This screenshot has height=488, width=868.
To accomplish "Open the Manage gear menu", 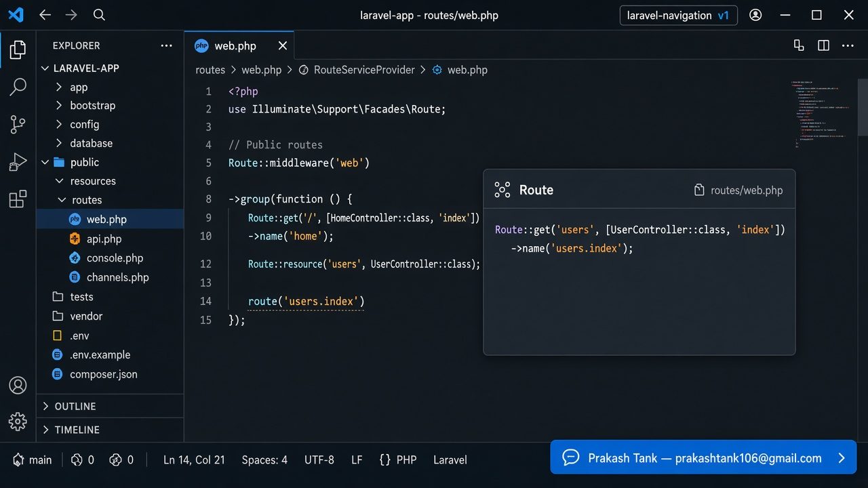I will (18, 421).
